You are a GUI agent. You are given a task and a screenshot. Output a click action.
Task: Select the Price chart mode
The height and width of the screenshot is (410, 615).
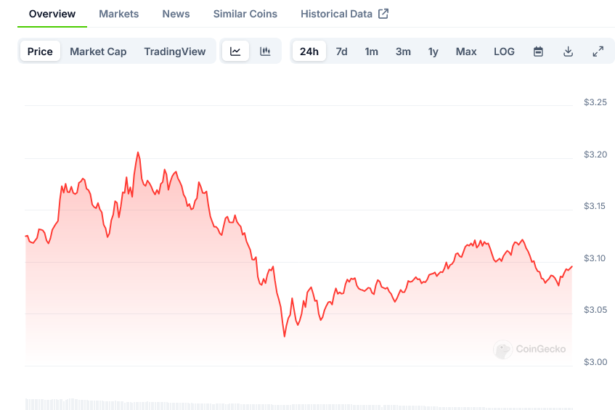(40, 52)
